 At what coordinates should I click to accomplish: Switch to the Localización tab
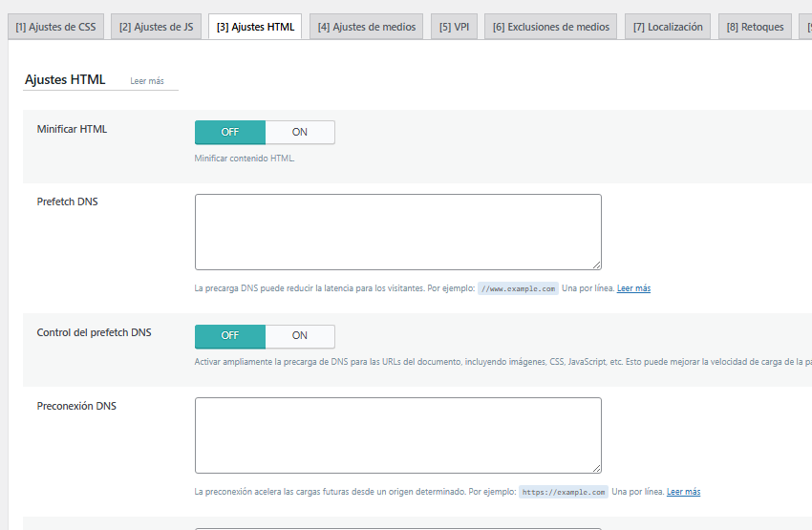pyautogui.click(x=668, y=27)
